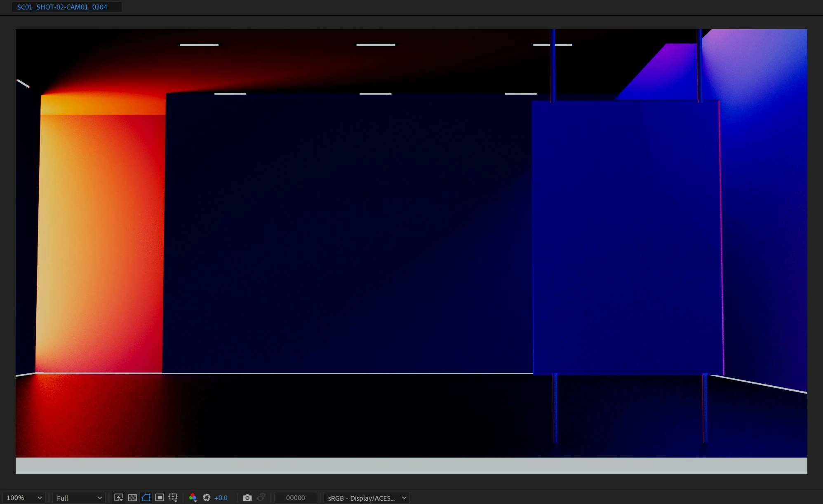Click the Show Snapshot icon
This screenshot has height=504, width=823.
click(x=261, y=498)
